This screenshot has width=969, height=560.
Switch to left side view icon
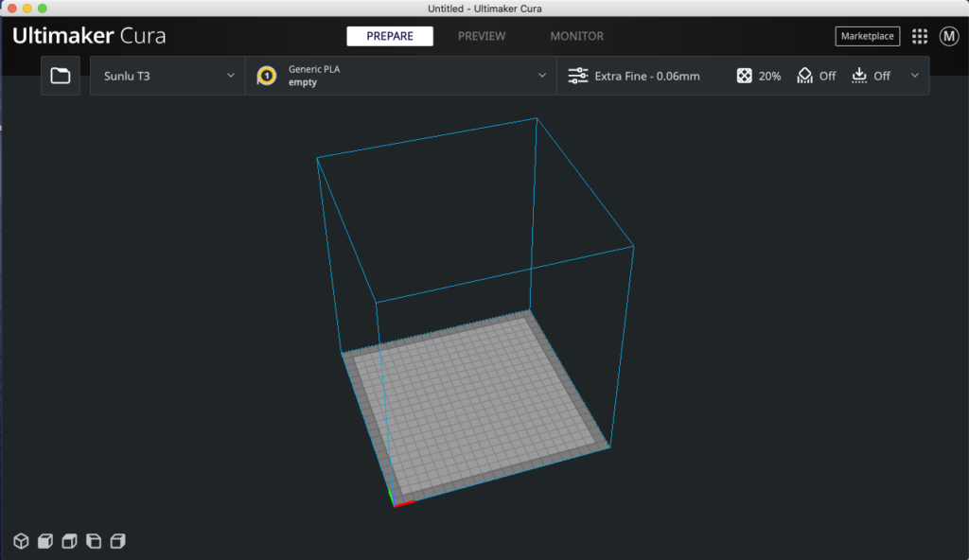94,541
